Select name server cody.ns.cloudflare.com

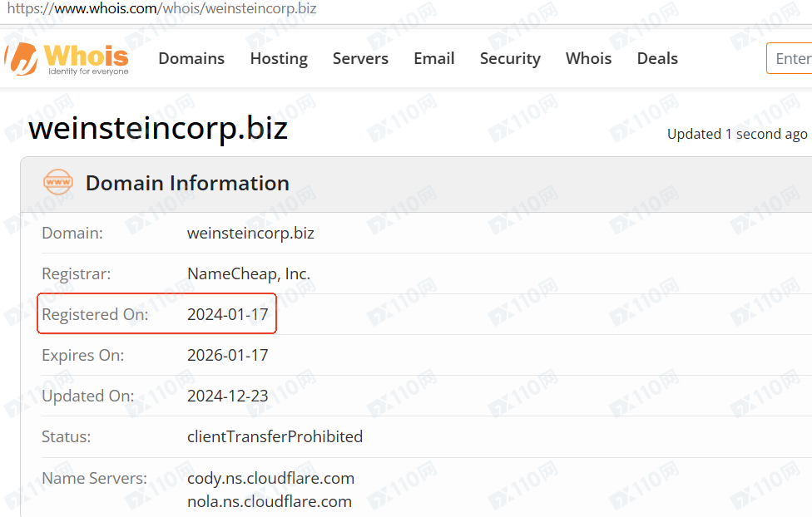(x=271, y=478)
